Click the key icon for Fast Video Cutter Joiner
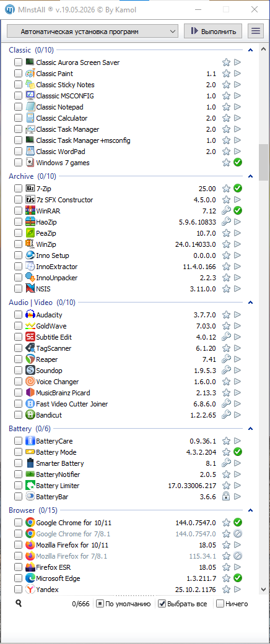The width and height of the screenshot is (270, 644). 226,403
